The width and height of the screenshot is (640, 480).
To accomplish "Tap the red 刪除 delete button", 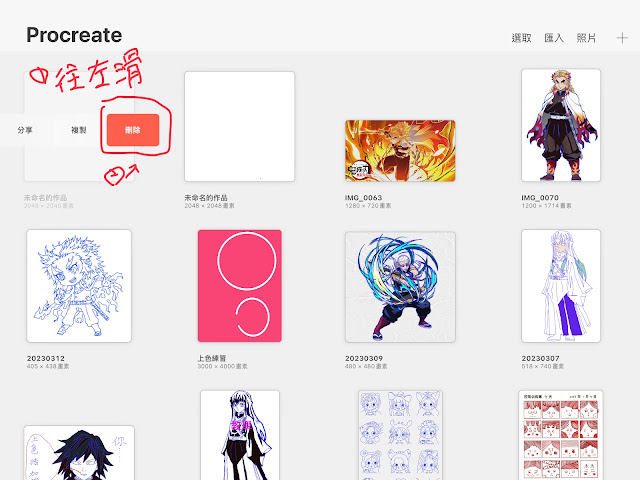I will tap(133, 130).
